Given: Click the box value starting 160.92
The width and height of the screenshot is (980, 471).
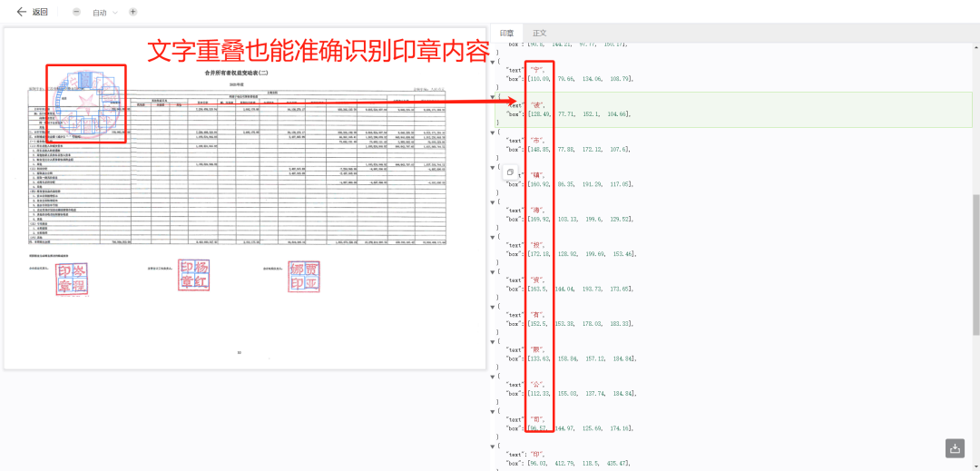Looking at the screenshot, I should click(580, 183).
